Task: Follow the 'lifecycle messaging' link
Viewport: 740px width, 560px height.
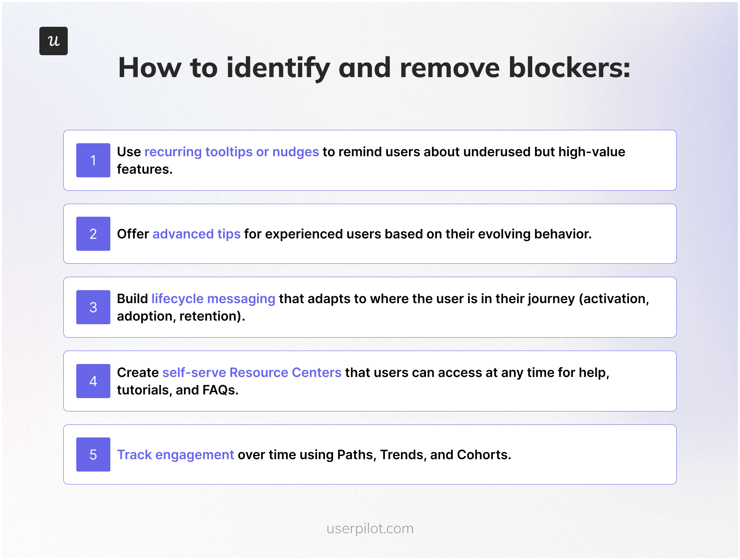Action: coord(213,299)
